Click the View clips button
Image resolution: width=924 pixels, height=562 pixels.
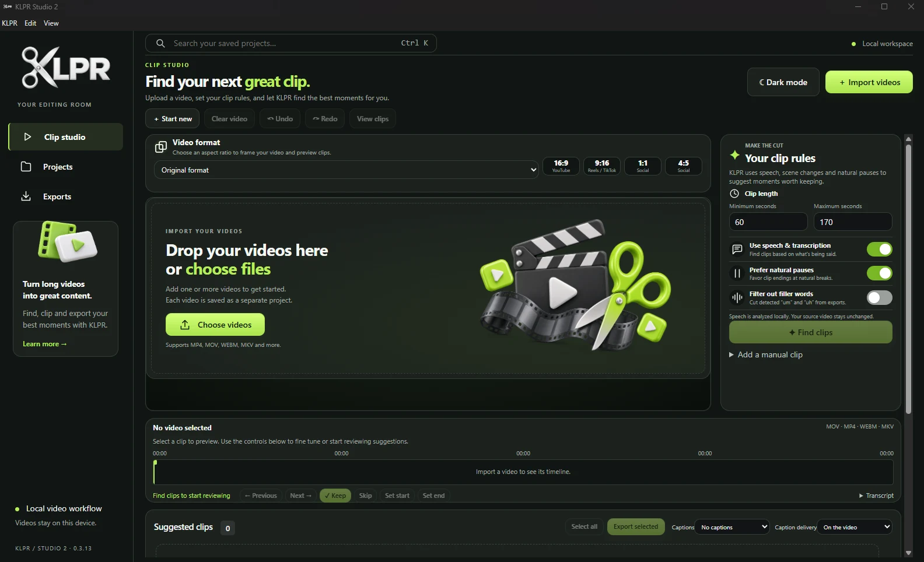(x=373, y=118)
